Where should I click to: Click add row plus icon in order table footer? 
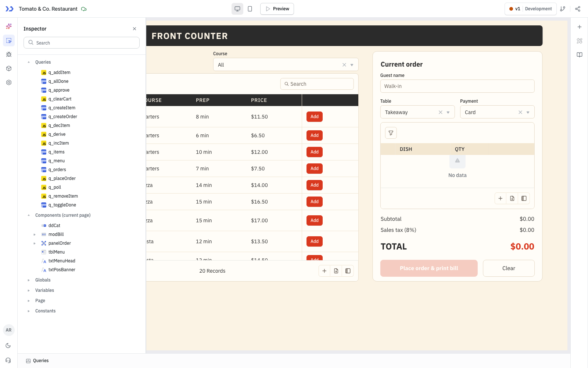click(x=501, y=198)
